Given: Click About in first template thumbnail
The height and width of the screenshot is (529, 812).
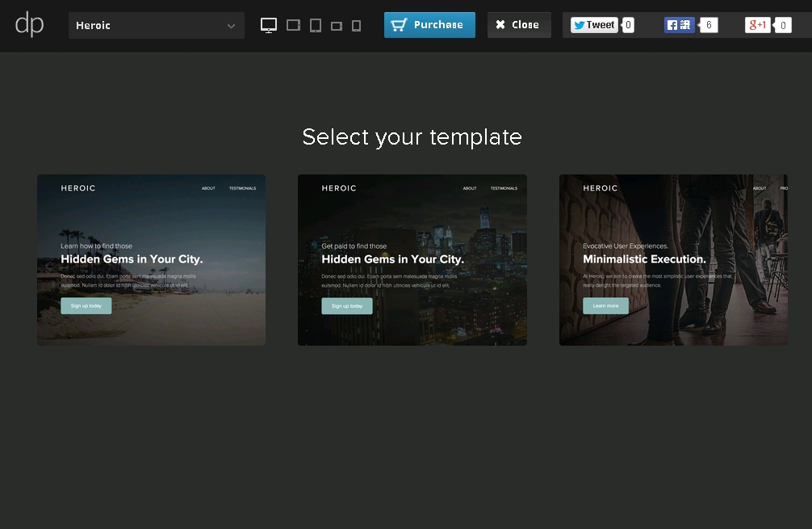Looking at the screenshot, I should tap(208, 188).
